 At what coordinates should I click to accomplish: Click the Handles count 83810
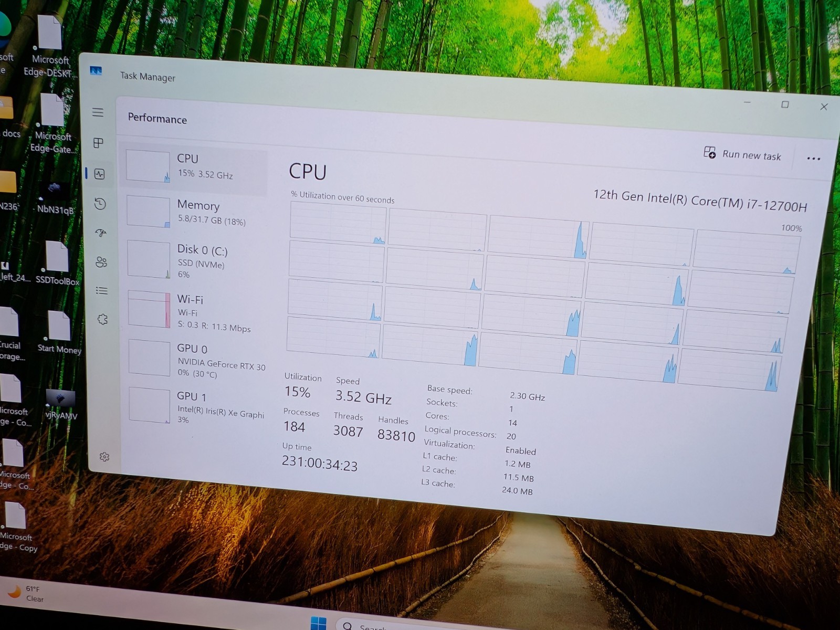[x=396, y=435]
